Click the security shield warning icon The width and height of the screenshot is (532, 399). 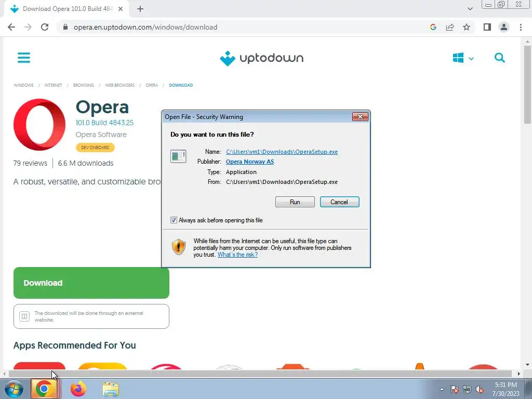click(179, 247)
